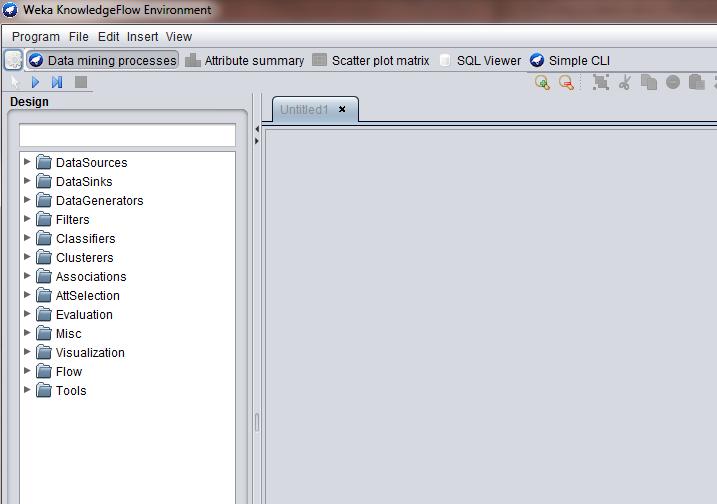Expand the DataGenerators folder arrow
717x504 pixels.
27,199
